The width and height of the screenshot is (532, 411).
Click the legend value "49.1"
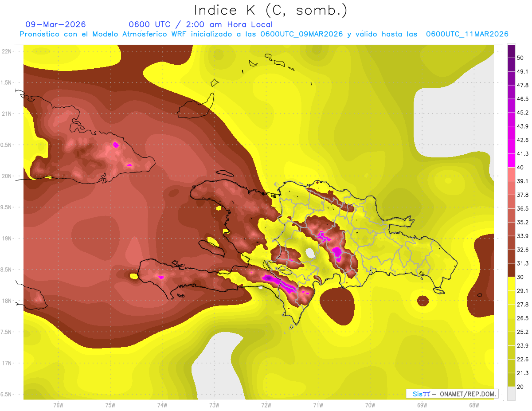522,71
